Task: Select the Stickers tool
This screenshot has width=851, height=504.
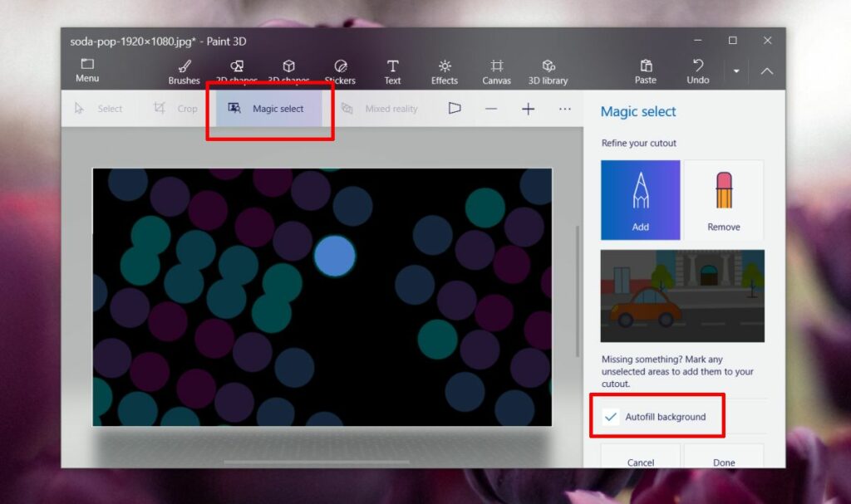Action: pyautogui.click(x=340, y=70)
